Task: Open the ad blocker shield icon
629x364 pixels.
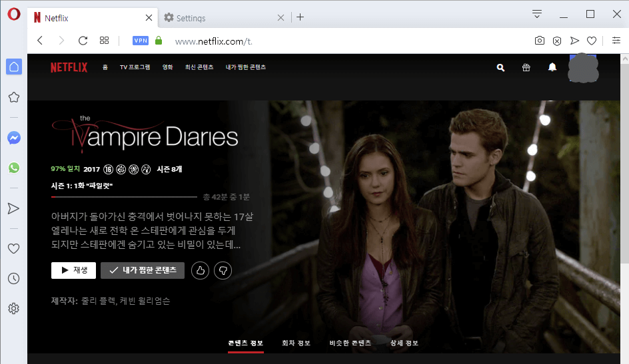Action: 557,41
